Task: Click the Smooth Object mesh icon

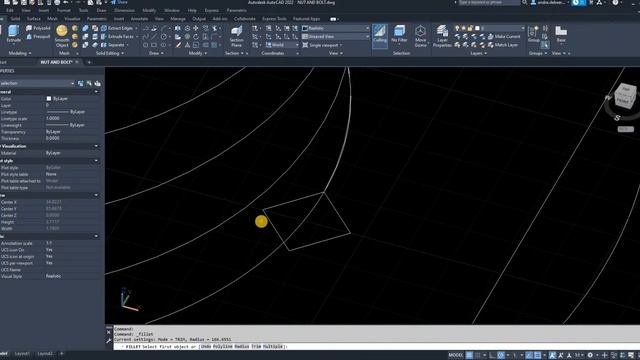Action: click(x=62, y=36)
